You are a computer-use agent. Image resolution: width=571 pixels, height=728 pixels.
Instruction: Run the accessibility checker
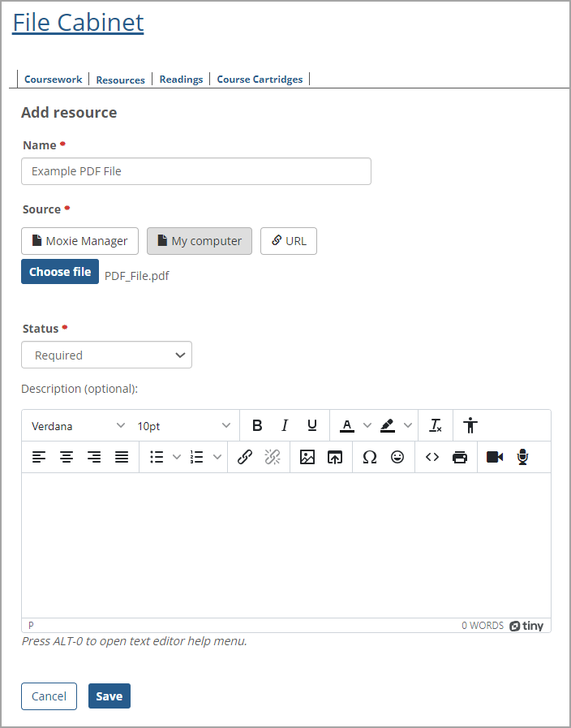pos(471,424)
